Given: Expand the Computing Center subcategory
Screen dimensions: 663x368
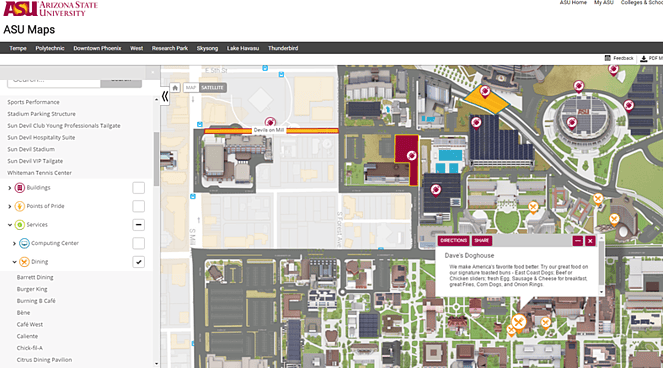Looking at the screenshot, I should [x=14, y=244].
